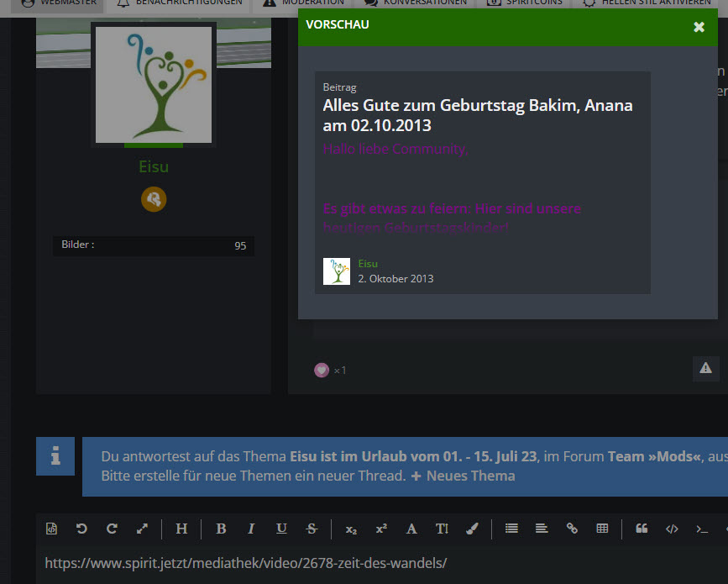Toggle underline formatting
The height and width of the screenshot is (584, 728).
pyautogui.click(x=281, y=529)
